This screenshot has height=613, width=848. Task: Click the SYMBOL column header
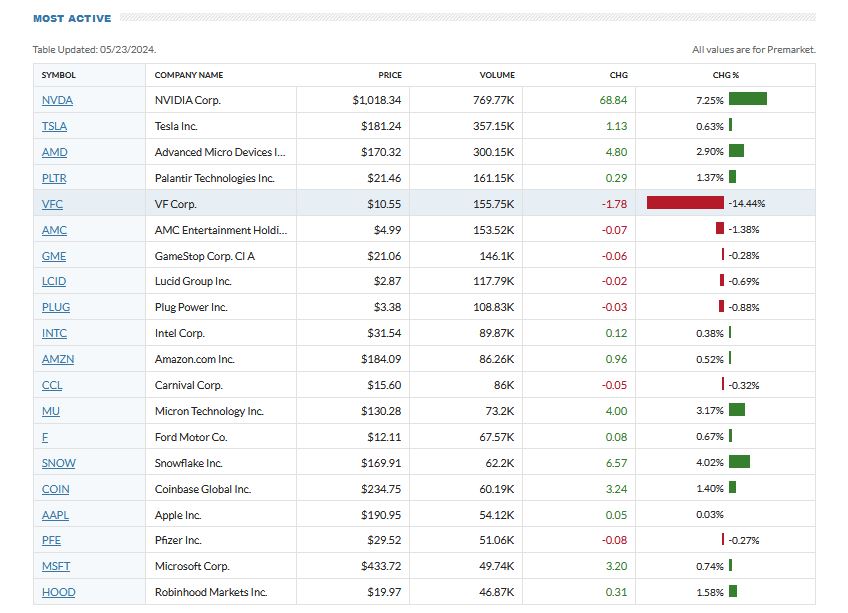click(58, 75)
